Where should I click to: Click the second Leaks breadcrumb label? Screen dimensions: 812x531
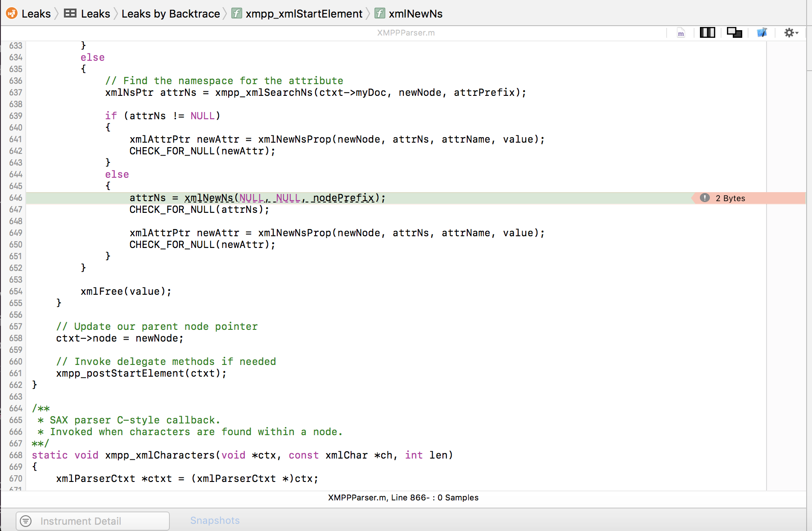point(95,14)
